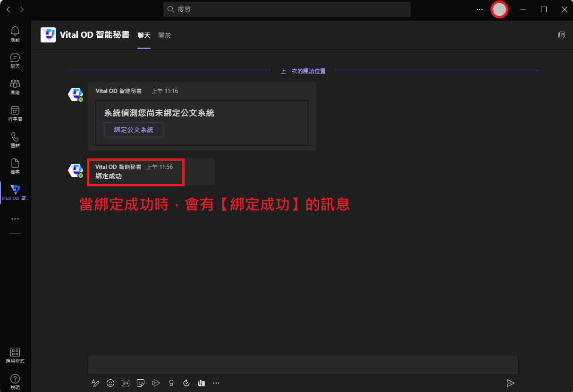
Task: Open the Calendar in sidebar
Action: click(15, 113)
